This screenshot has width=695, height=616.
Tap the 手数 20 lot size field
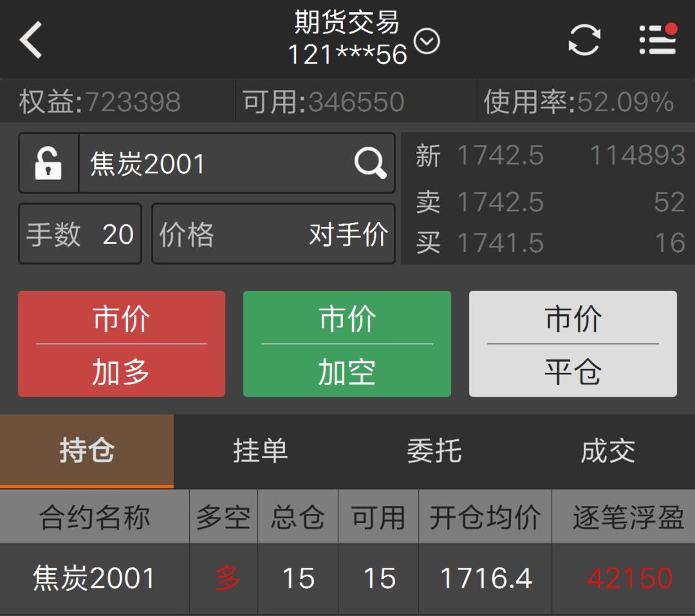[x=79, y=235]
